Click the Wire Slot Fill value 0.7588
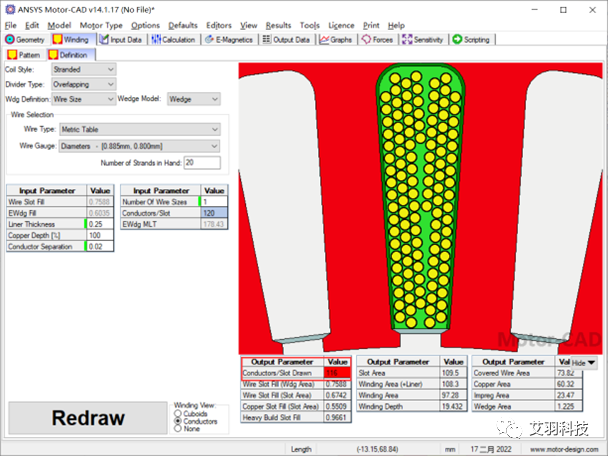 99,202
